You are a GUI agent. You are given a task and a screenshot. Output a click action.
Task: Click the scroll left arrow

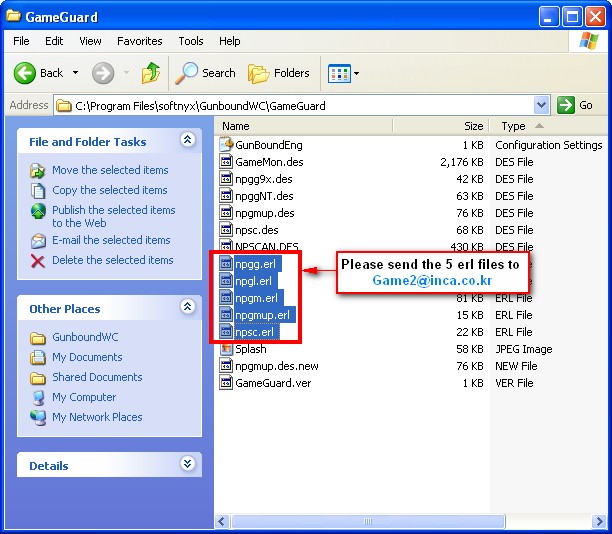(x=222, y=522)
